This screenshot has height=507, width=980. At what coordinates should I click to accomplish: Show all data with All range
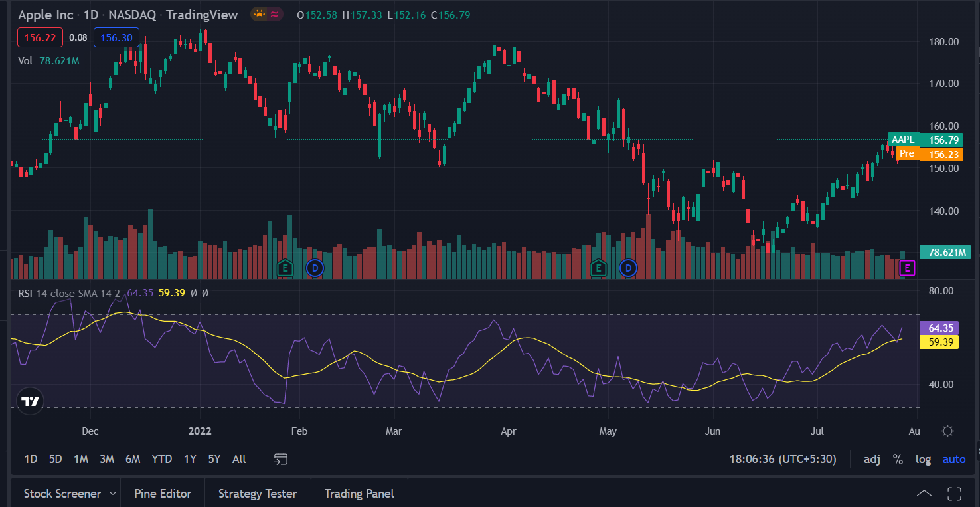click(239, 459)
